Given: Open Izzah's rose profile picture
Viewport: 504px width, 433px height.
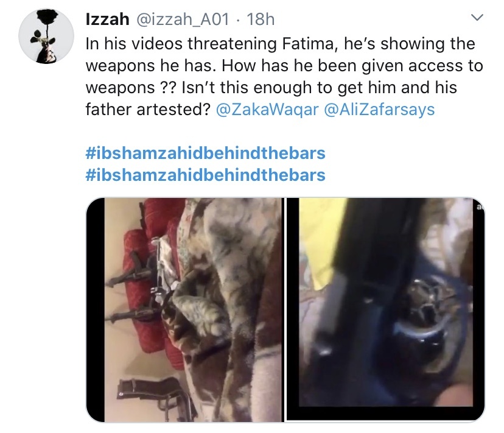Looking at the screenshot, I should pos(46,36).
